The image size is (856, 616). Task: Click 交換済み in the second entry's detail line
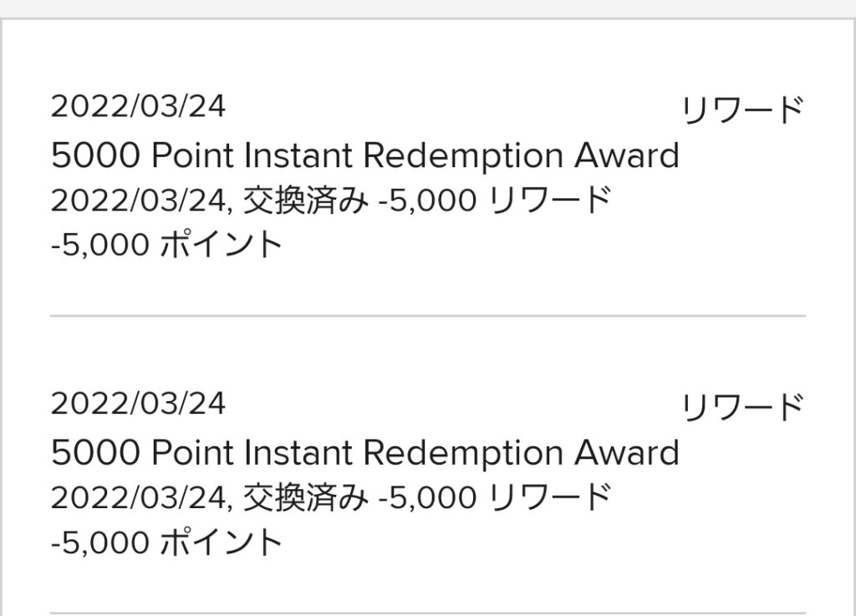306,497
